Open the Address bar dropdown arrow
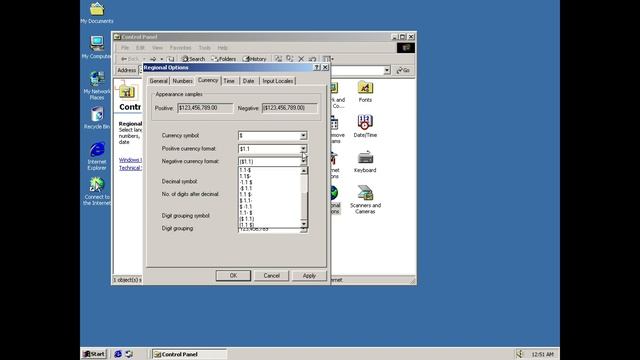The height and width of the screenshot is (360, 640). (387, 70)
